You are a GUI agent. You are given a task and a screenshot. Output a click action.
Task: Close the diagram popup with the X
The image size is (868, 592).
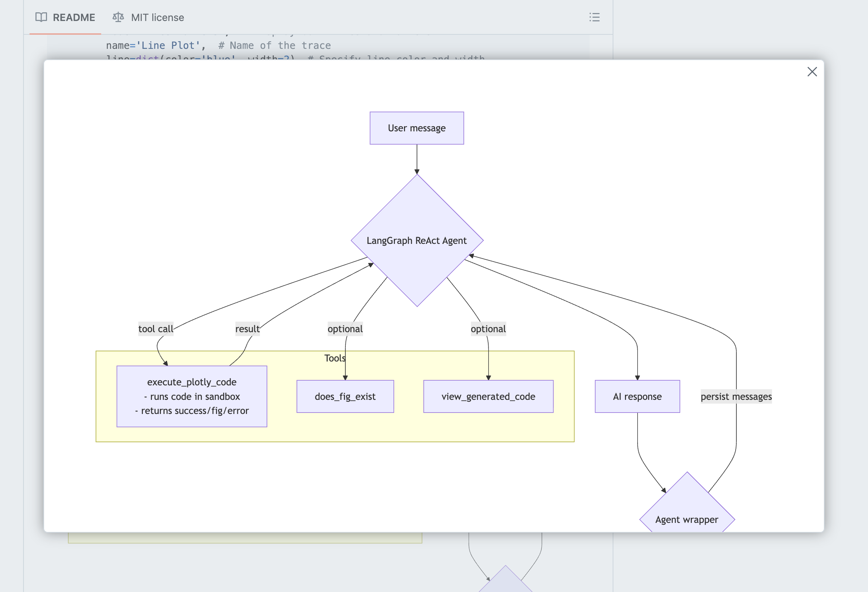pyautogui.click(x=812, y=72)
